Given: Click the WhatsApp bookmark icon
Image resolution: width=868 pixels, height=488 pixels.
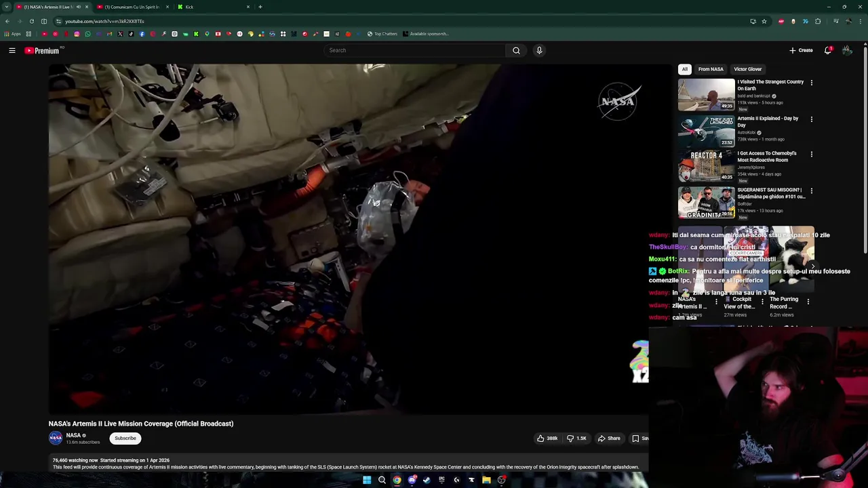Looking at the screenshot, I should [x=87, y=34].
